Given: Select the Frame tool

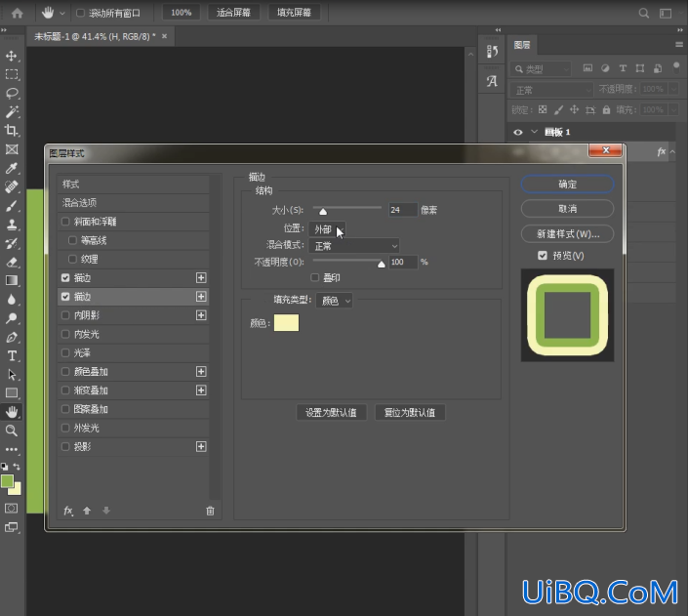Looking at the screenshot, I should point(12,149).
